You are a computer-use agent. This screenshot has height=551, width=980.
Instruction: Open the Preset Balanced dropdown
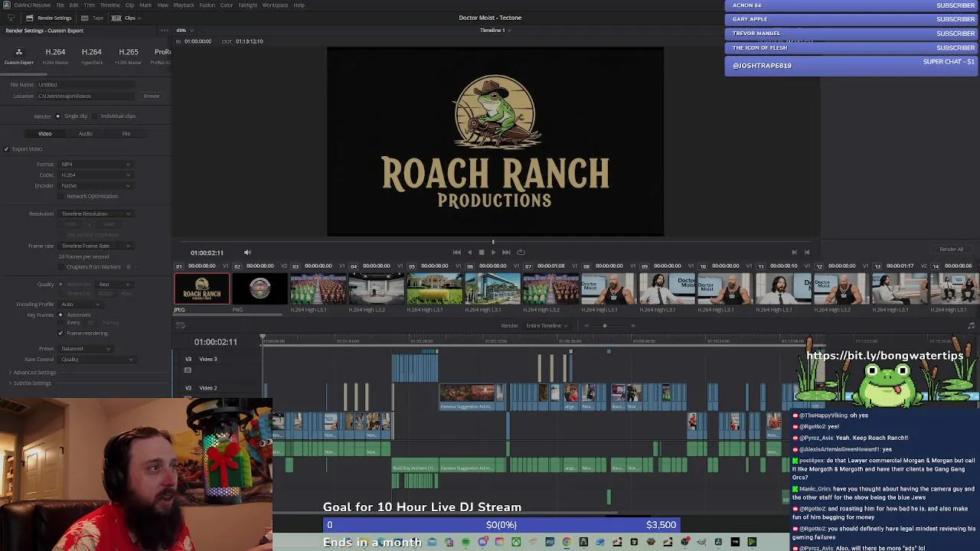(84, 349)
